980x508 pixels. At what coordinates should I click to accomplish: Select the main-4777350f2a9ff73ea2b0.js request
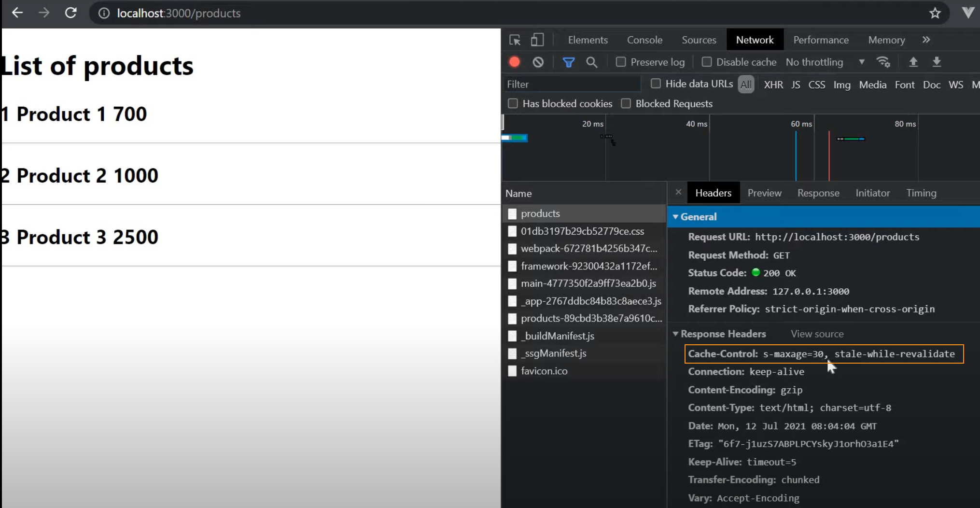tap(584, 283)
